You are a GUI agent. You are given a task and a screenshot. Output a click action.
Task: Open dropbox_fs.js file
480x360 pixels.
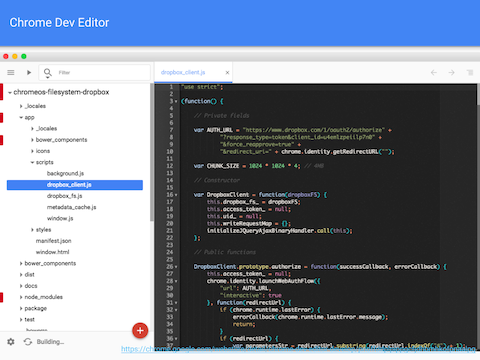[x=64, y=196]
